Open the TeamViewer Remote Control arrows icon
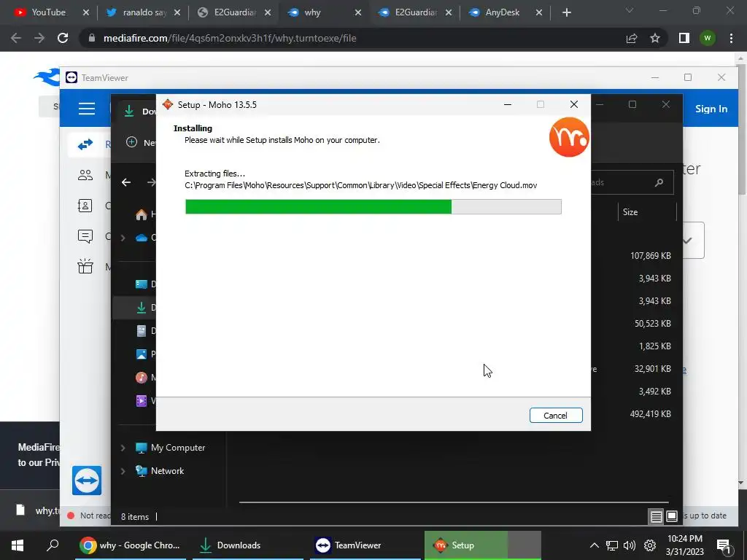The image size is (747, 560). pyautogui.click(x=85, y=144)
